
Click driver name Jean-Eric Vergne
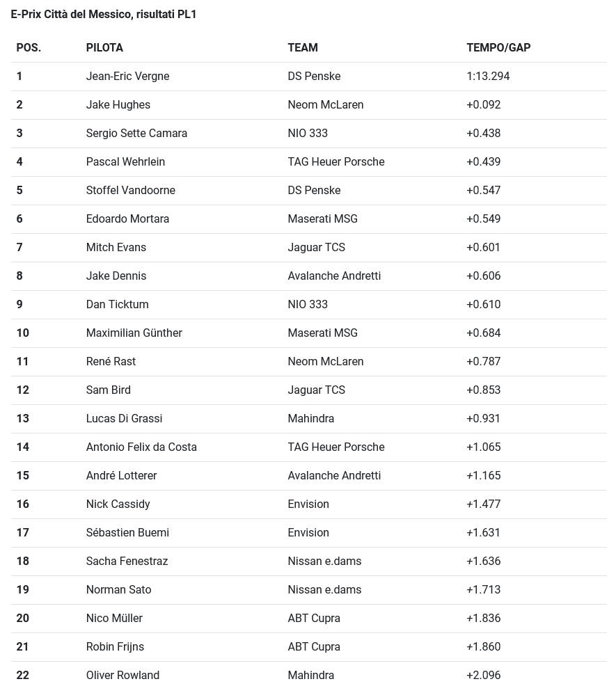[x=127, y=77]
